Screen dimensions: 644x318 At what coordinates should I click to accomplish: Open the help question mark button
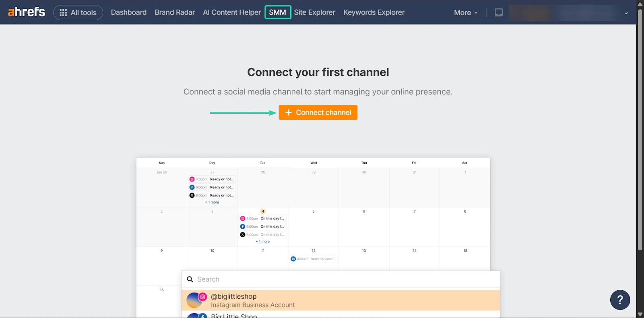620,300
